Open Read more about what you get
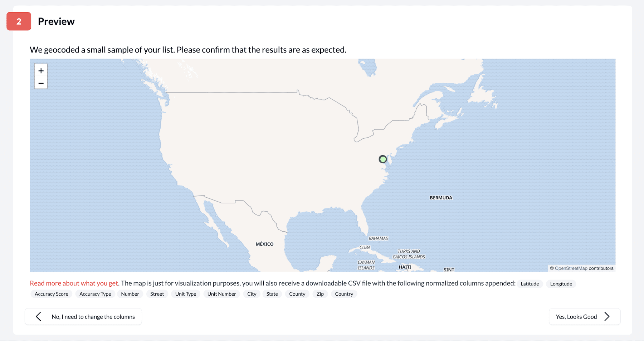644x341 pixels. 74,283
